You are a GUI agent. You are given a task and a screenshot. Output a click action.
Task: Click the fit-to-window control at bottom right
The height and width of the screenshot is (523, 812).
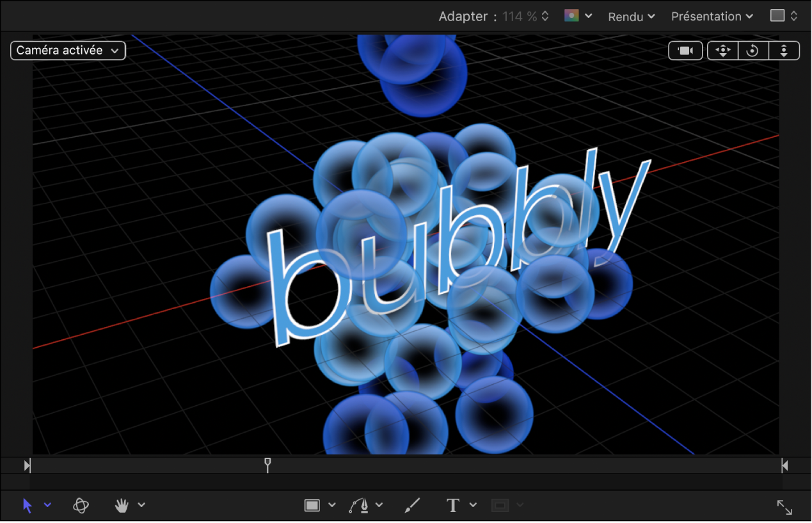tap(784, 507)
